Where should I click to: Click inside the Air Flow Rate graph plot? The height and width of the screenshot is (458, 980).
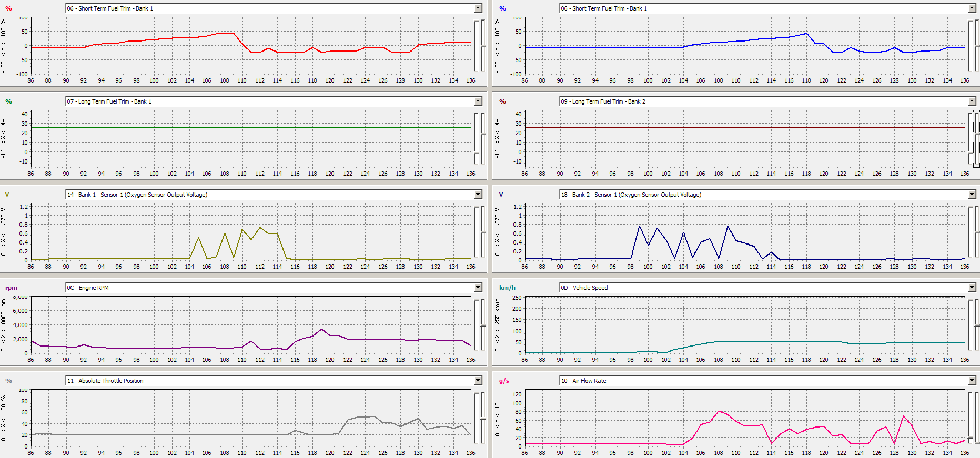745,418
